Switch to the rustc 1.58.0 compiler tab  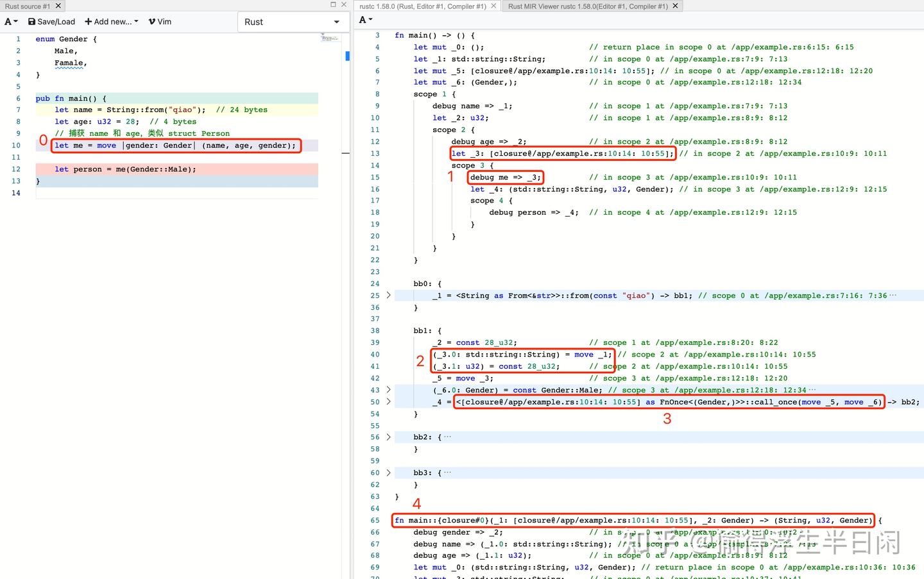coord(422,6)
